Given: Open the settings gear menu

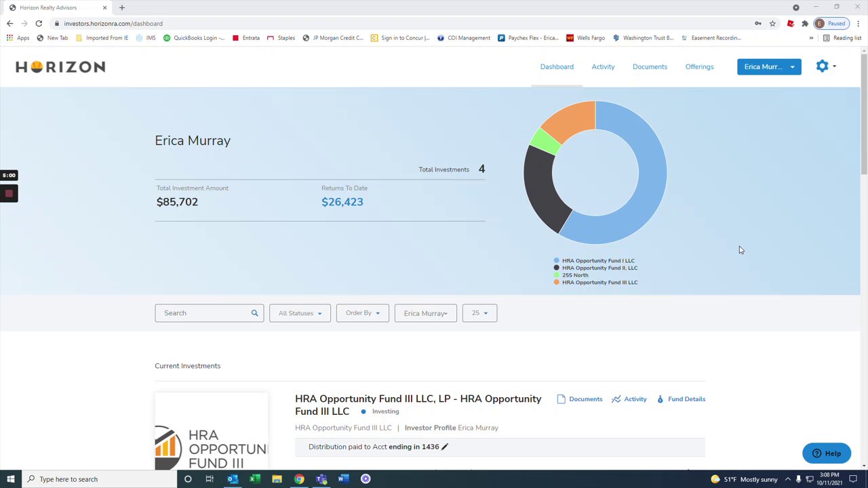Looking at the screenshot, I should (825, 66).
